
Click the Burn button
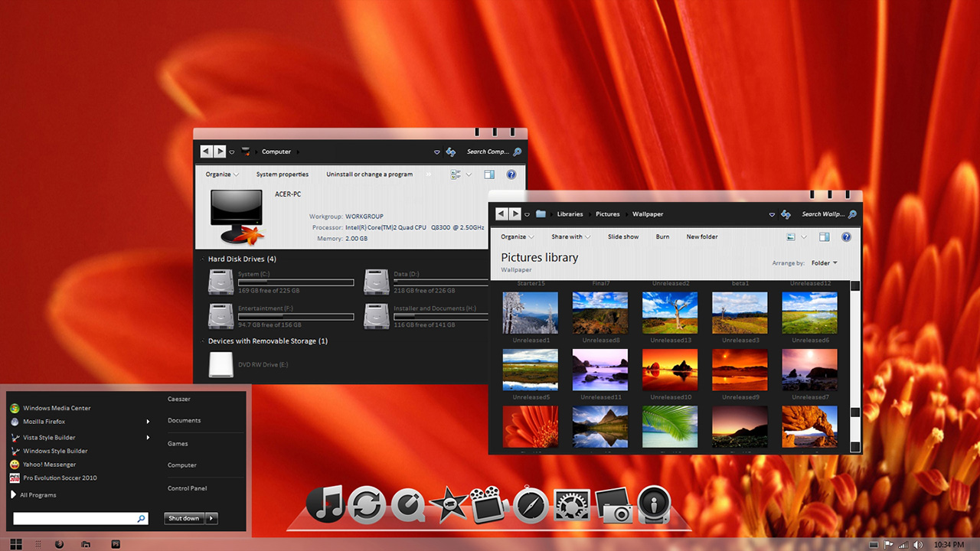(663, 237)
